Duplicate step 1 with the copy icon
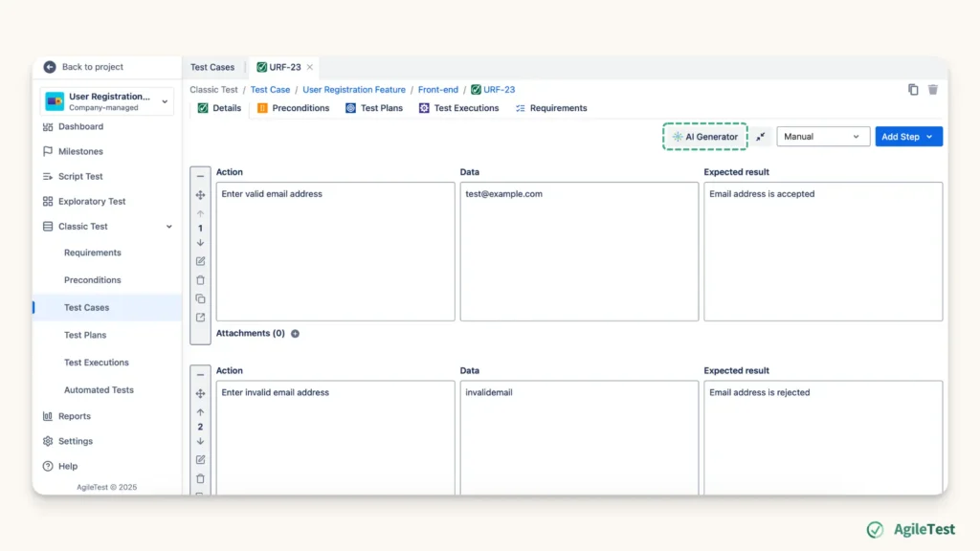 (x=200, y=298)
